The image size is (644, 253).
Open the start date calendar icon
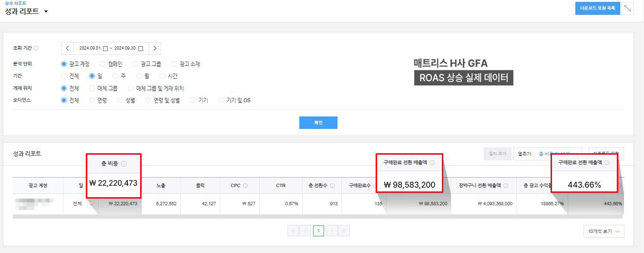[106, 49]
